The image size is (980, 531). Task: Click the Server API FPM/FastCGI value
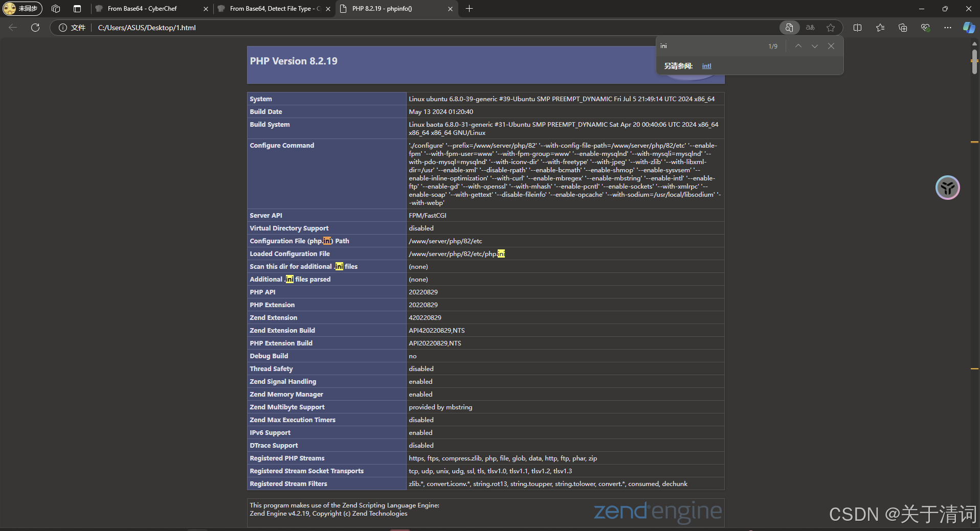pos(428,216)
